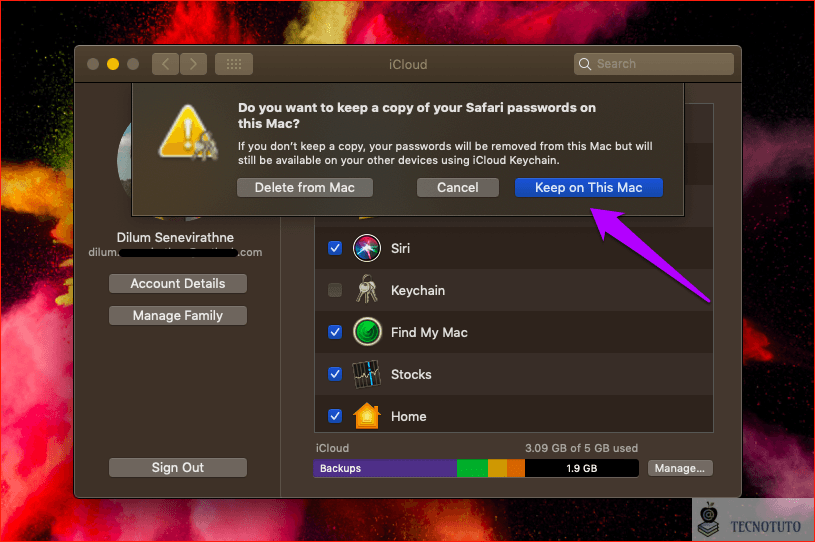Show all preferences grid button
815x542 pixels.
(x=234, y=64)
